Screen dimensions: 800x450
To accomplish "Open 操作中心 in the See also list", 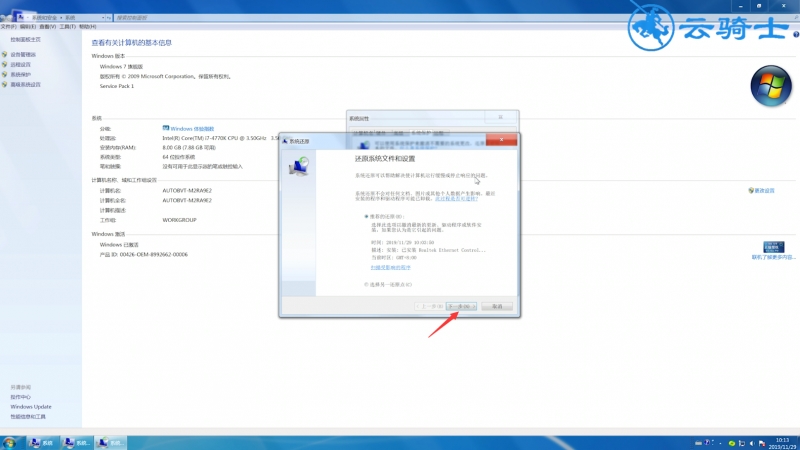I will coord(20,397).
